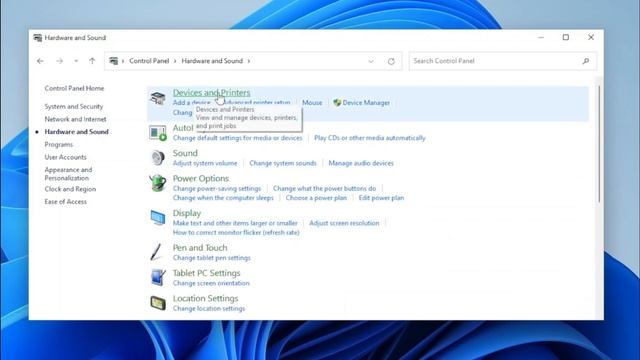Open the Sound heading link

click(x=185, y=153)
